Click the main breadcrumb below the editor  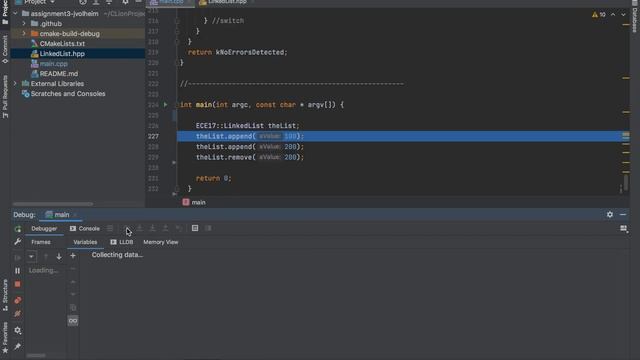click(x=194, y=202)
